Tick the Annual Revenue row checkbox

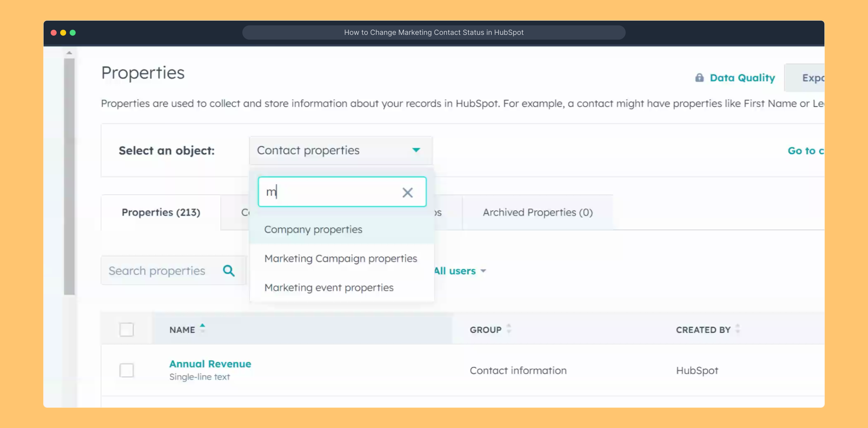click(127, 370)
